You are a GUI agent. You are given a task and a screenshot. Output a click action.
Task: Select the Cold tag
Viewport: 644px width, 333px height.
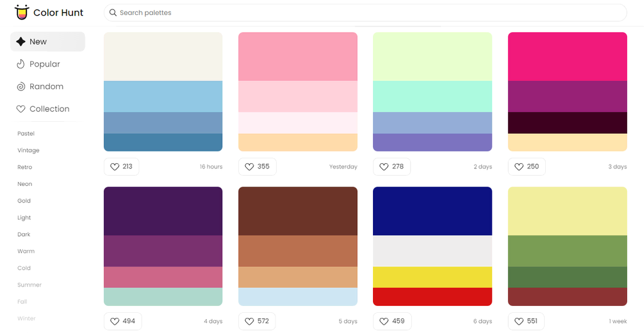(24, 268)
